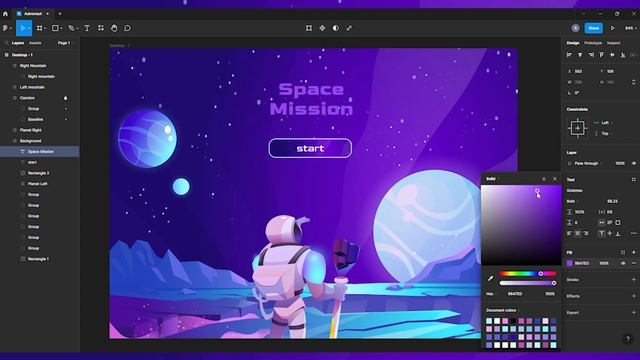The height and width of the screenshot is (360, 640).
Task: Pick color with the eyedropper icon
Action: [x=491, y=278]
